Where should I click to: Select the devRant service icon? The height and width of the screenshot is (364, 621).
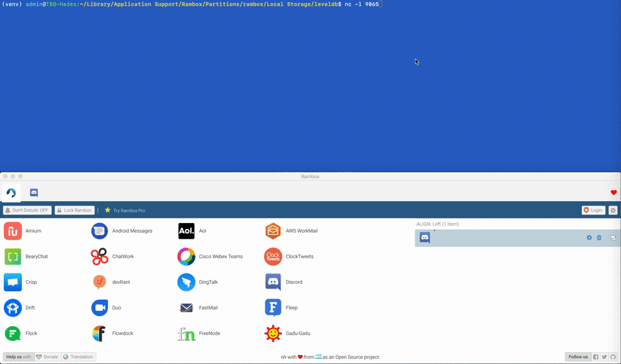tap(100, 282)
